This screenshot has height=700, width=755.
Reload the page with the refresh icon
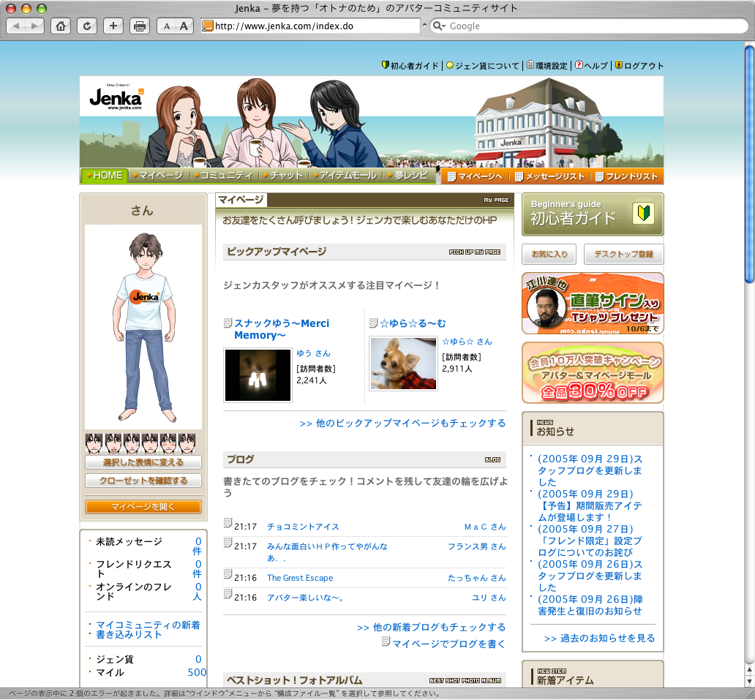[x=87, y=26]
